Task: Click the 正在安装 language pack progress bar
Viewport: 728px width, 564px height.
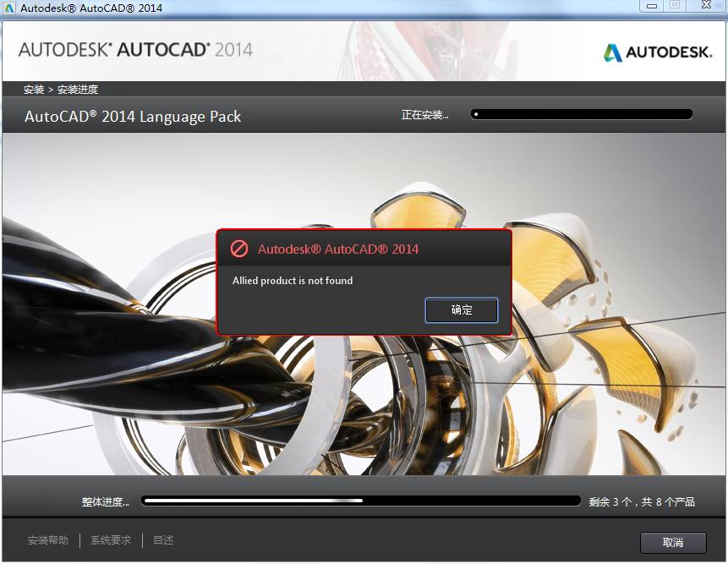Action: pyautogui.click(x=581, y=114)
